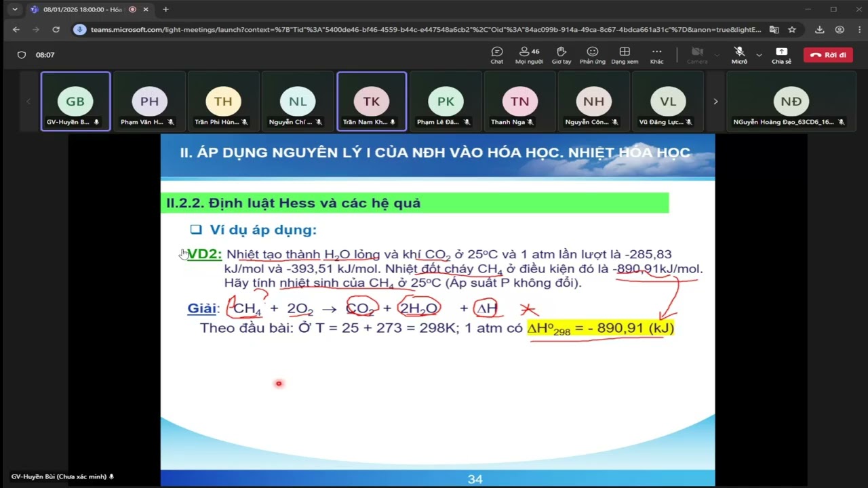This screenshot has height=488, width=868.
Task: Select Nguyễn Côn... participant tile
Action: [593, 101]
